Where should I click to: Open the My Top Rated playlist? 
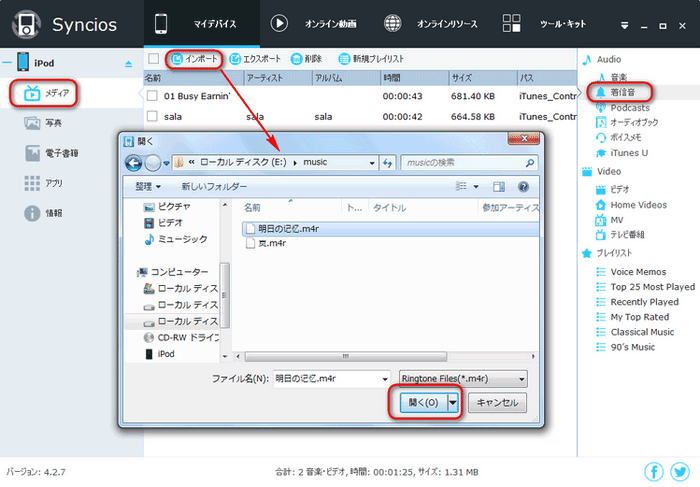633,317
